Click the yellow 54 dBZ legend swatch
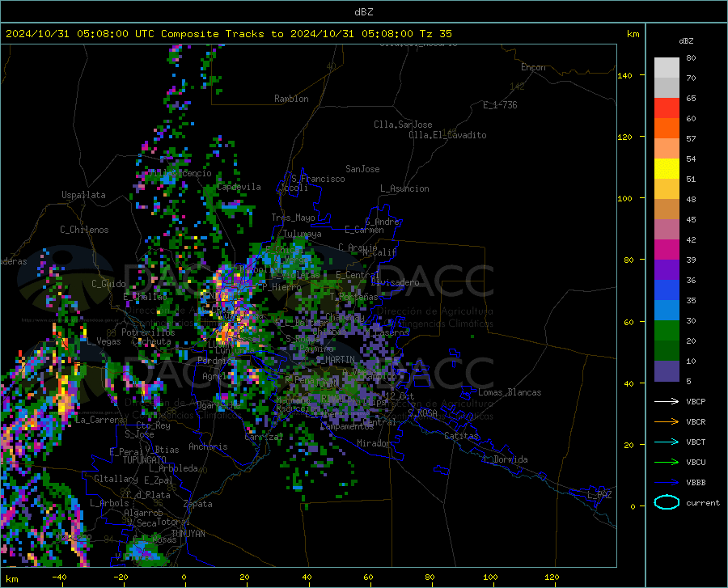 coord(667,169)
